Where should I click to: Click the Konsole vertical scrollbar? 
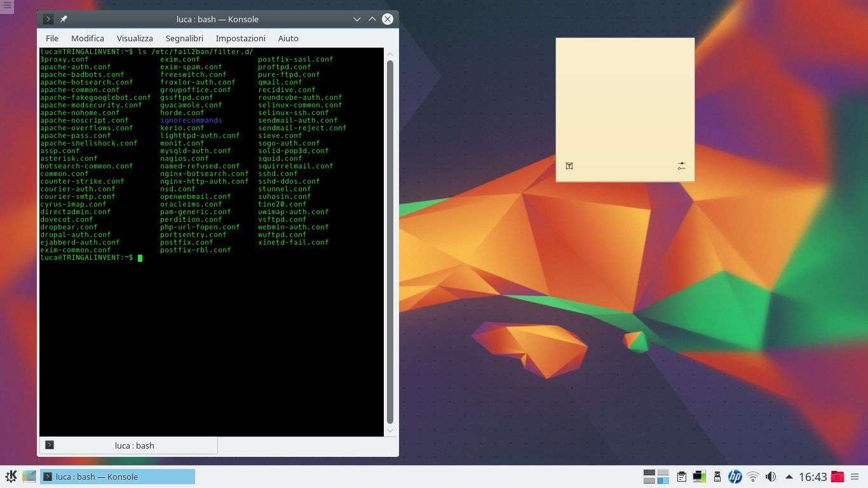(390, 241)
